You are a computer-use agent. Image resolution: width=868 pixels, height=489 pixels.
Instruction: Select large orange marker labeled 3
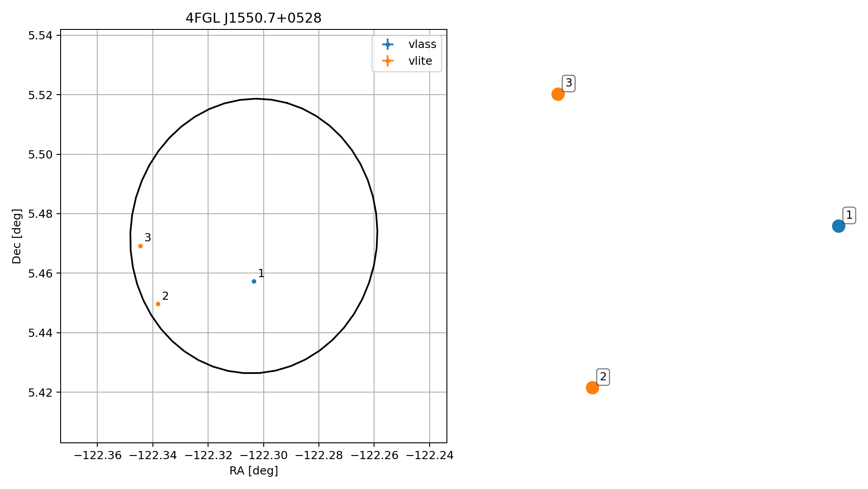pos(558,94)
